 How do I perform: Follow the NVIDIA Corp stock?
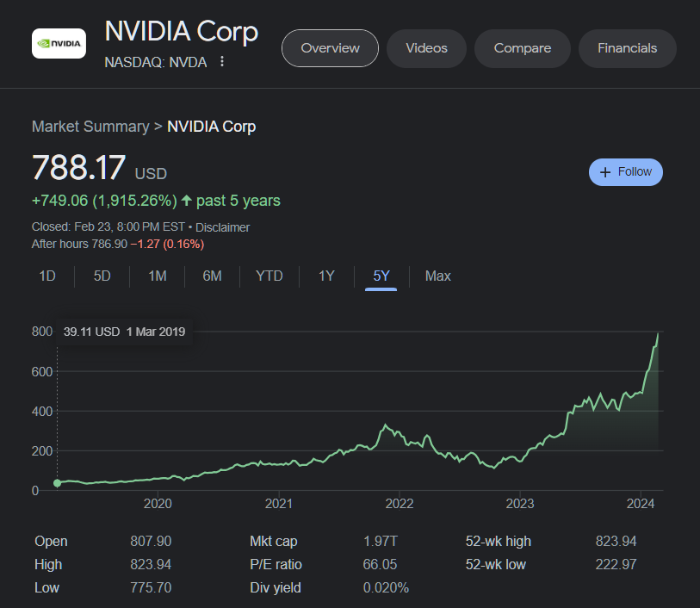(x=625, y=172)
